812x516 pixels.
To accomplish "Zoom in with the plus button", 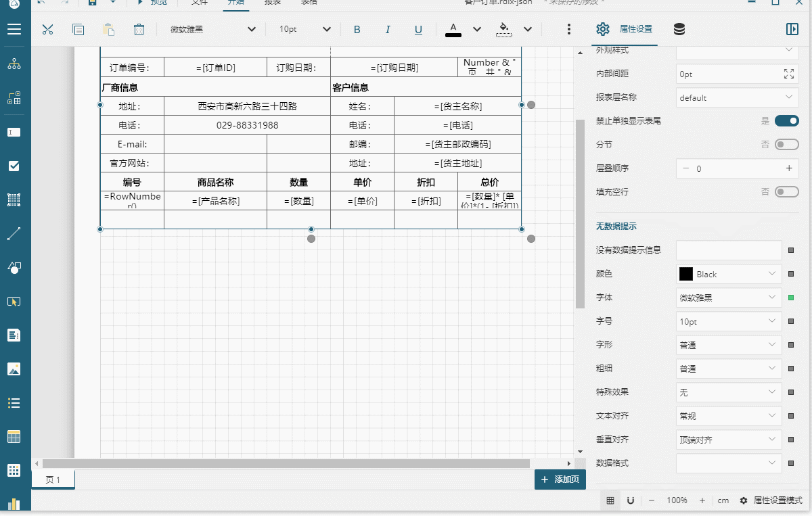I will click(x=702, y=500).
